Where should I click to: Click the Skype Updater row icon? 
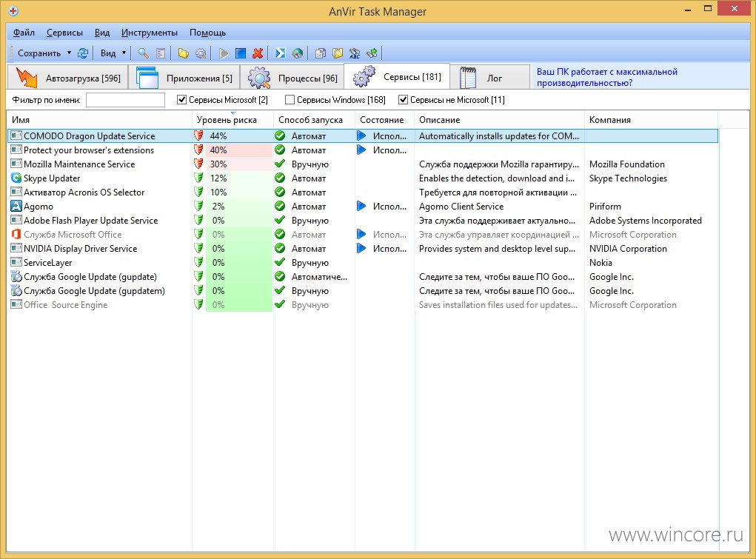(16, 178)
